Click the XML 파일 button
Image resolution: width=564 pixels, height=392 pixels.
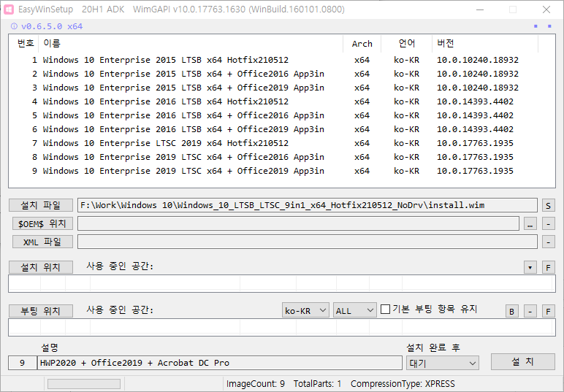pyautogui.click(x=42, y=242)
